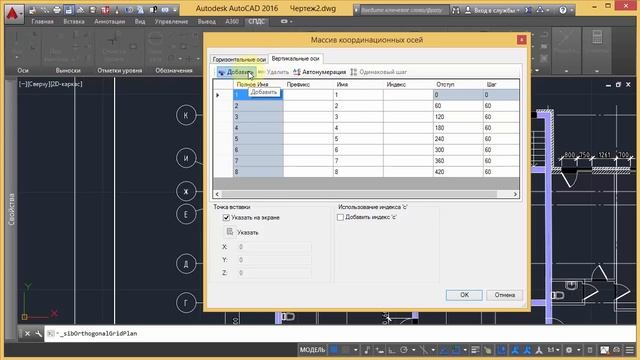Toggle polar tracking icon in status bar
The image size is (640, 360).
tap(404, 350)
